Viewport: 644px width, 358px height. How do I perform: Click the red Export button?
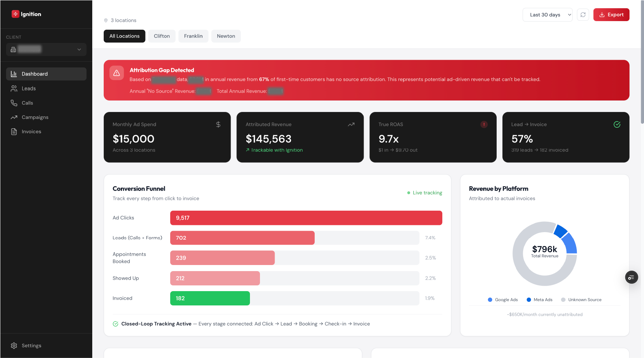tap(611, 15)
